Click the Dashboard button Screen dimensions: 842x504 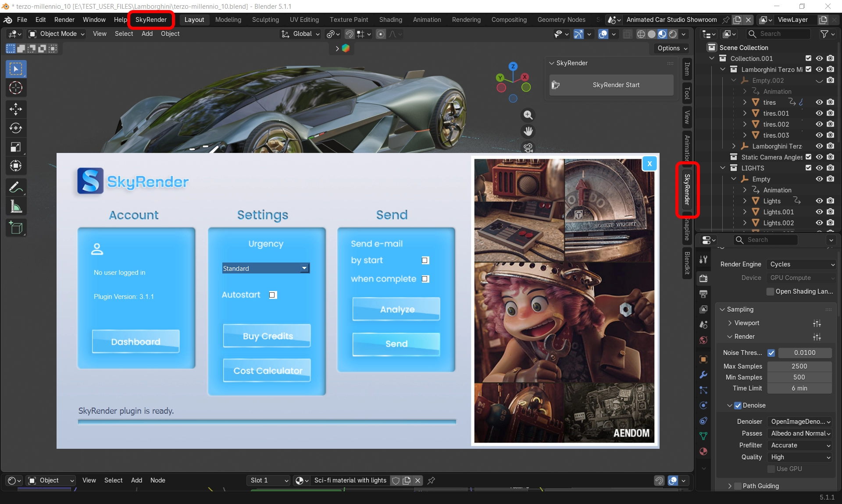(136, 341)
